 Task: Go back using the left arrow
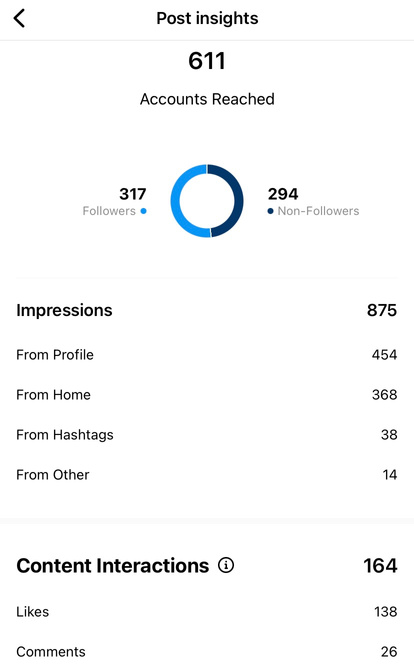point(19,18)
